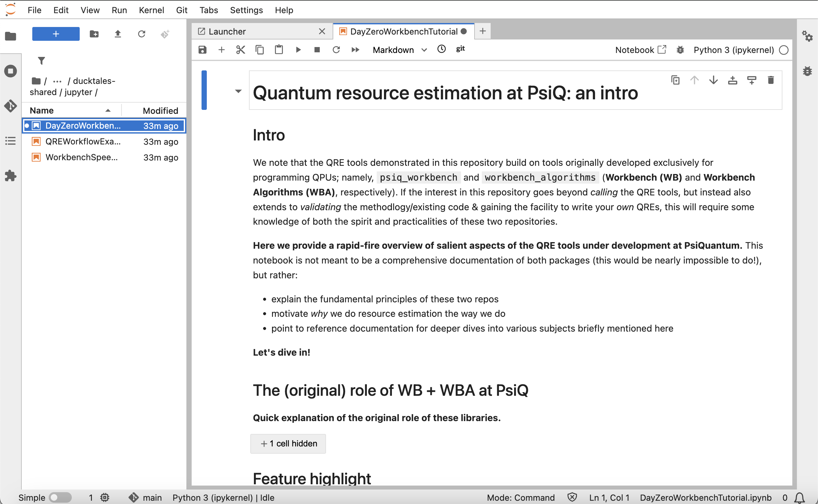The image size is (818, 504).
Task: Open the Settings menu
Action: tap(246, 10)
